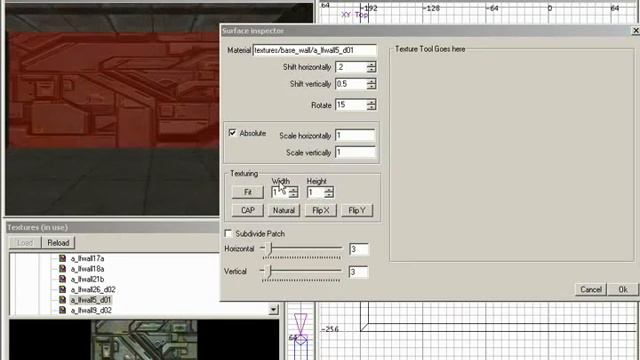Click the Textures (in use) panel title
Viewport: 640px width, 360px height.
[38, 227]
